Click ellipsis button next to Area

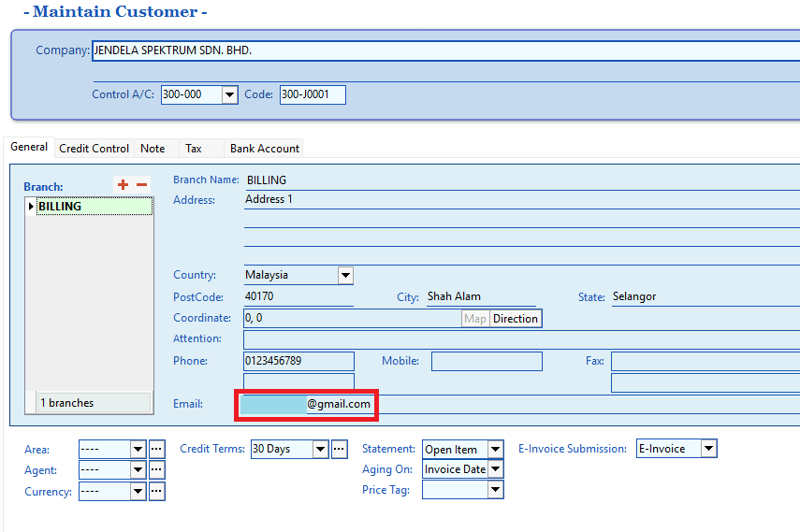[x=157, y=450]
